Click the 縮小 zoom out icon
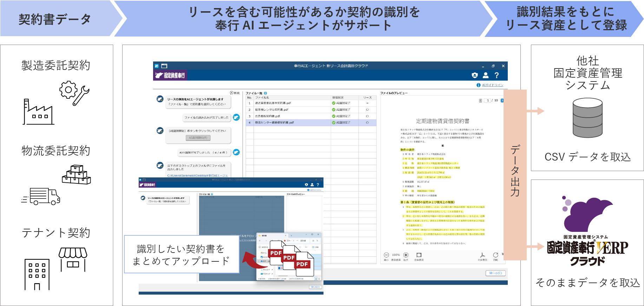The height and width of the screenshot is (306, 644). click(x=386, y=255)
